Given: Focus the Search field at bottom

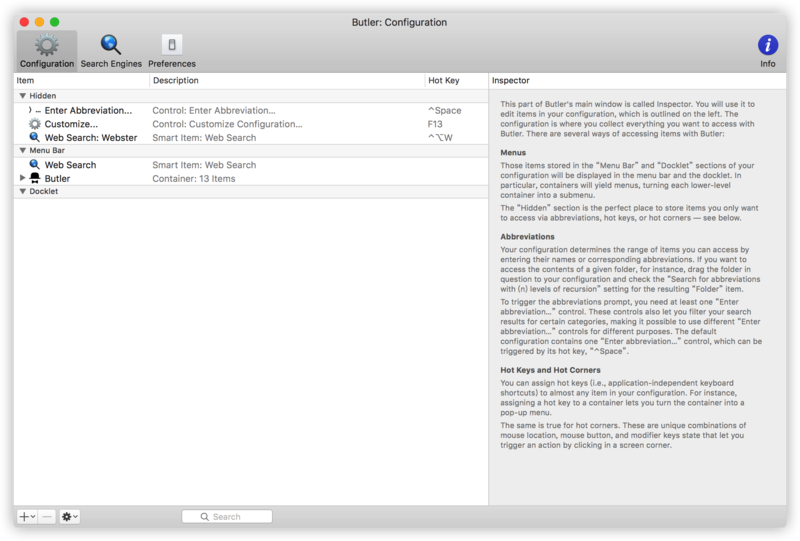Looking at the screenshot, I should point(227,517).
